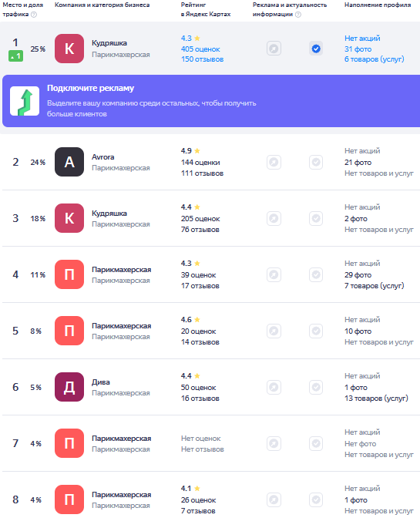Click the grey verification checkmark in row 8

[316, 499]
